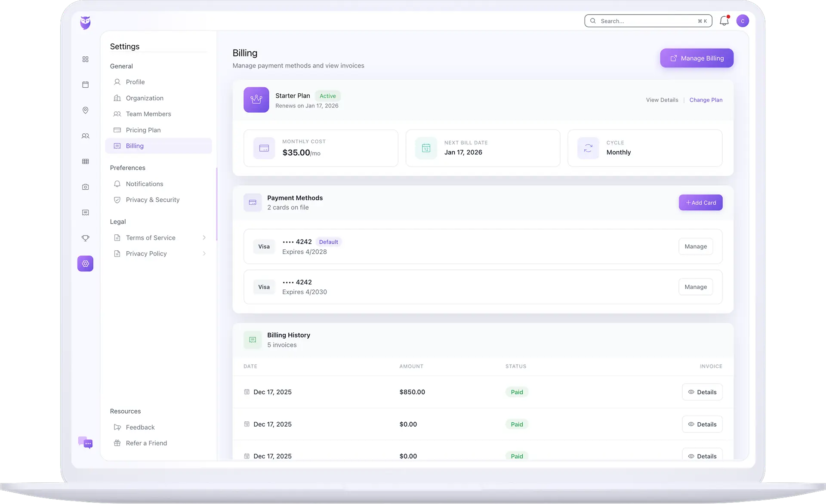This screenshot has width=826, height=504.
Task: Open the Privacy & Security preferences
Action: click(x=152, y=200)
